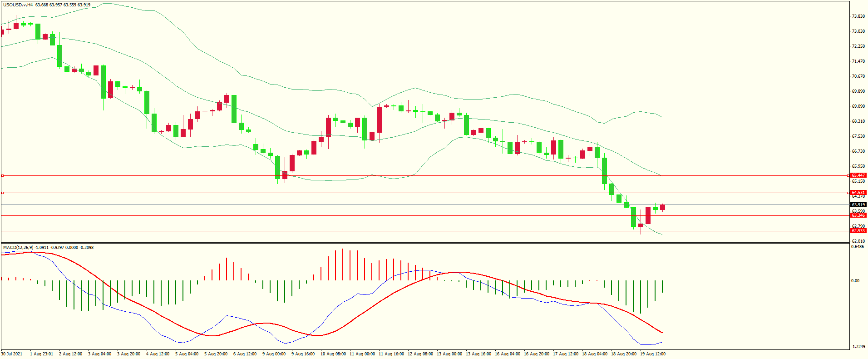This screenshot has height=359, width=868.
Task: Click the 9 Aug 16:00 time label
Action: pos(303,354)
